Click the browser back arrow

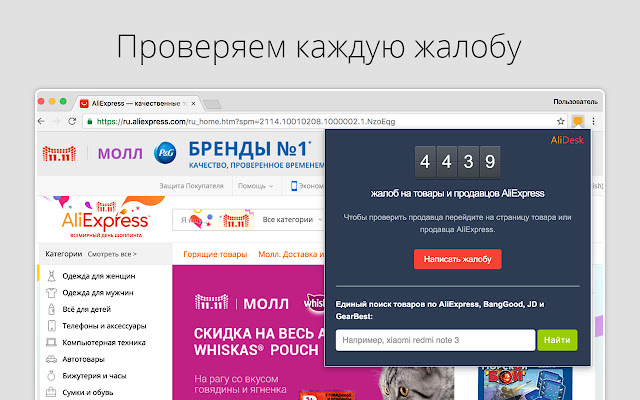41,121
